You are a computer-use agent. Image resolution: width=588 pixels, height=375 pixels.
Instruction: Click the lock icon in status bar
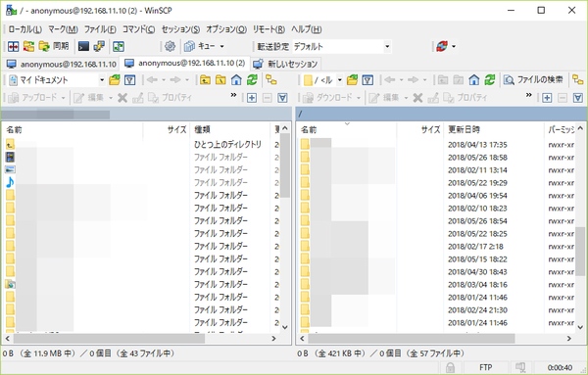coord(450,367)
